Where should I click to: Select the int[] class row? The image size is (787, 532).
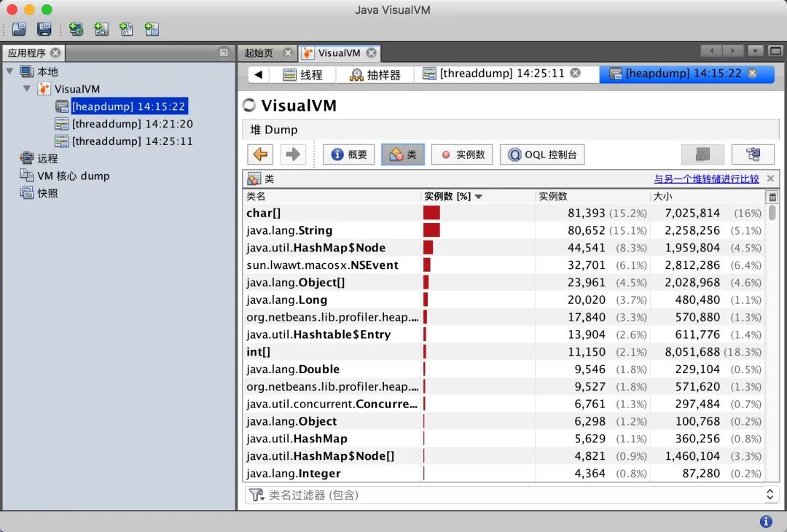pos(504,352)
